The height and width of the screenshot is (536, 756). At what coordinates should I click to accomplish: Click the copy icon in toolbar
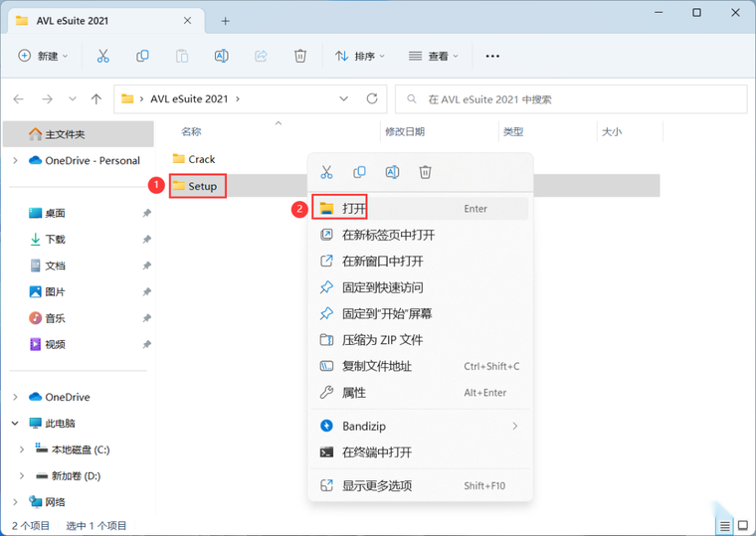[142, 56]
